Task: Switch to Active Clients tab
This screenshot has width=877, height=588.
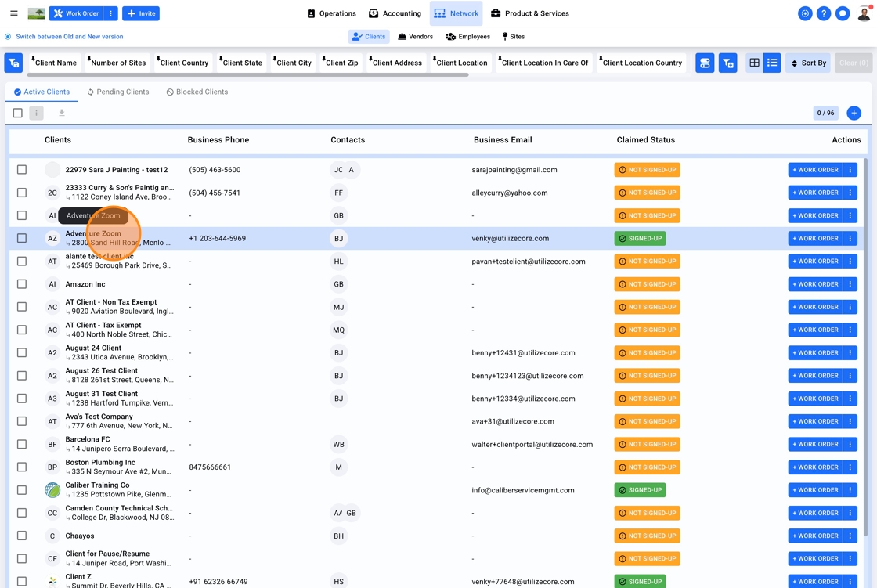Action: pos(42,92)
